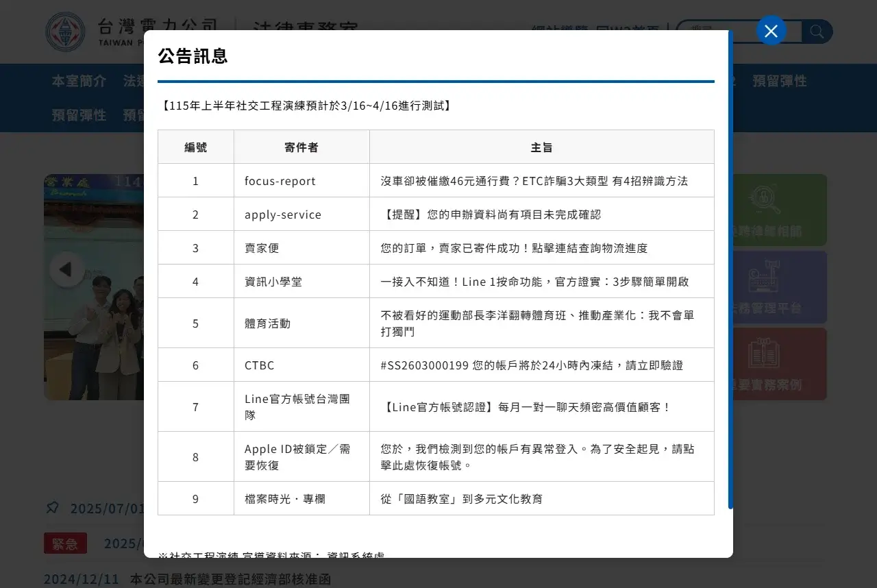
Task: Select sender cell focus-report
Action: click(x=301, y=181)
